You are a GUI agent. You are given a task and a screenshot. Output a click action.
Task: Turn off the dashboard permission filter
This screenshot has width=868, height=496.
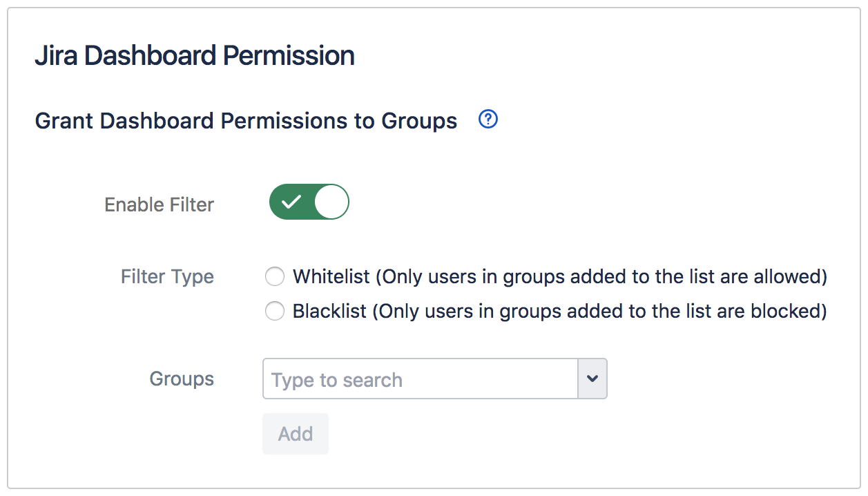click(x=309, y=202)
